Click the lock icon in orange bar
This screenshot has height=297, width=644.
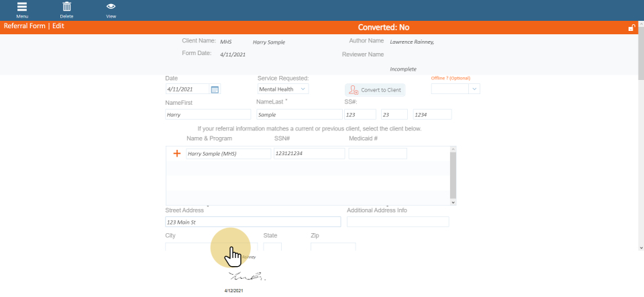point(631,28)
